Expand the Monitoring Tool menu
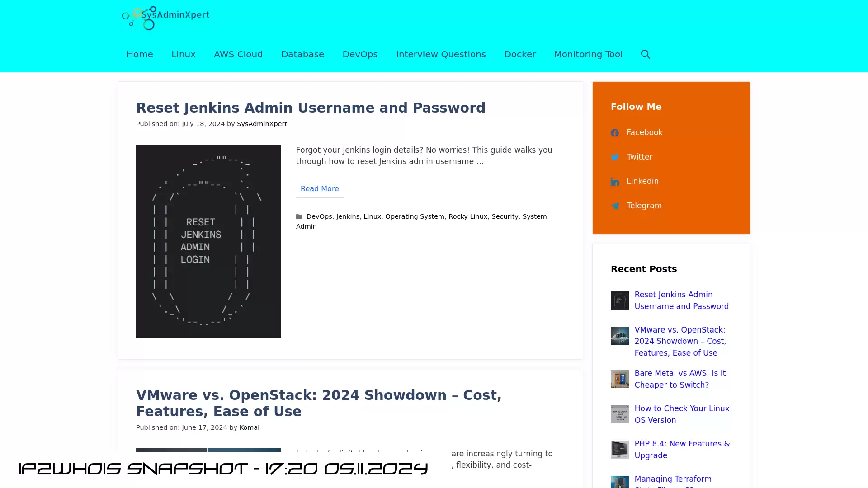The width and height of the screenshot is (868, 488). coord(588,54)
